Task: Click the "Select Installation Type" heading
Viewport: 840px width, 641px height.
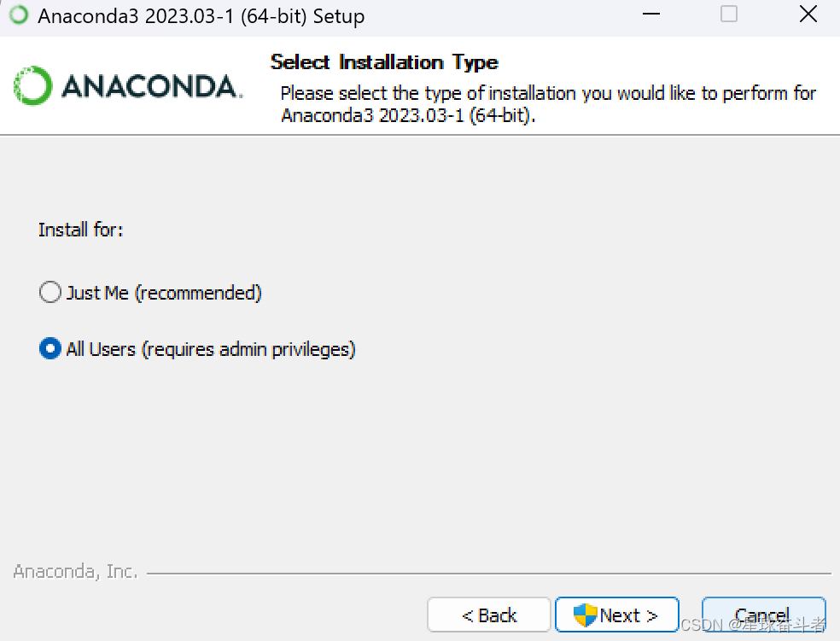Action: 384,62
